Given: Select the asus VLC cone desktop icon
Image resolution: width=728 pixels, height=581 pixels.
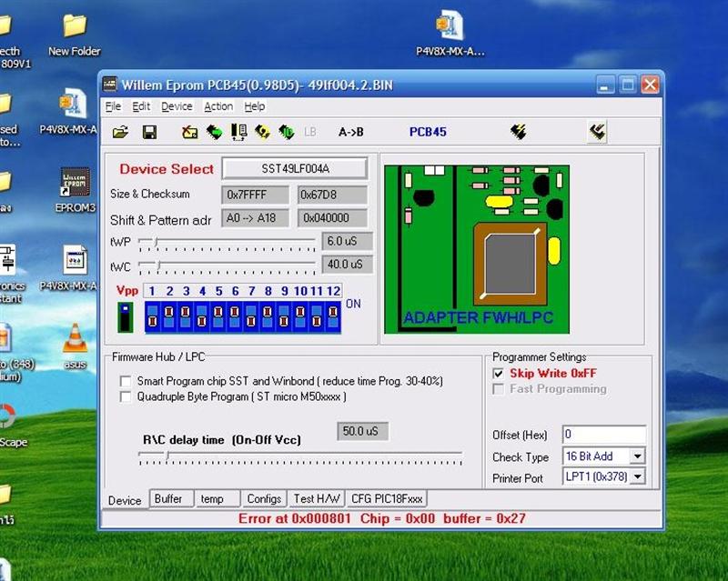Looking at the screenshot, I should [76, 347].
